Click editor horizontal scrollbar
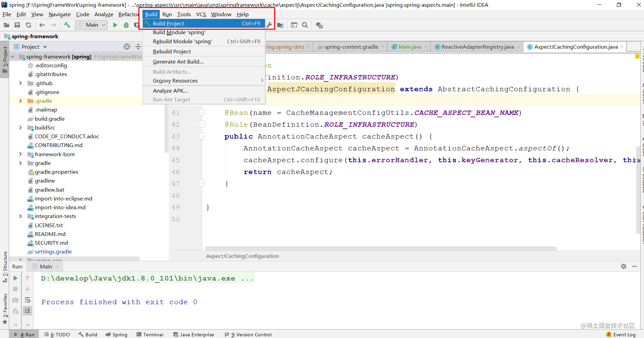 381,248
